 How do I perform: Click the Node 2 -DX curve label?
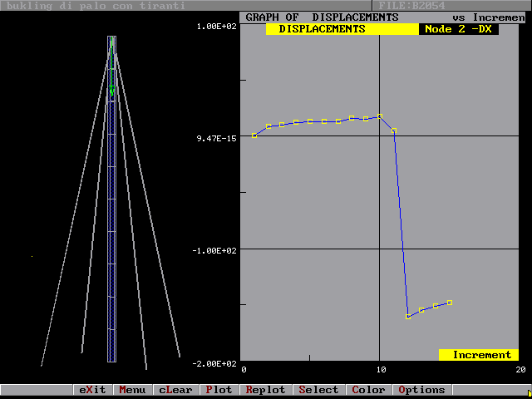459,29
